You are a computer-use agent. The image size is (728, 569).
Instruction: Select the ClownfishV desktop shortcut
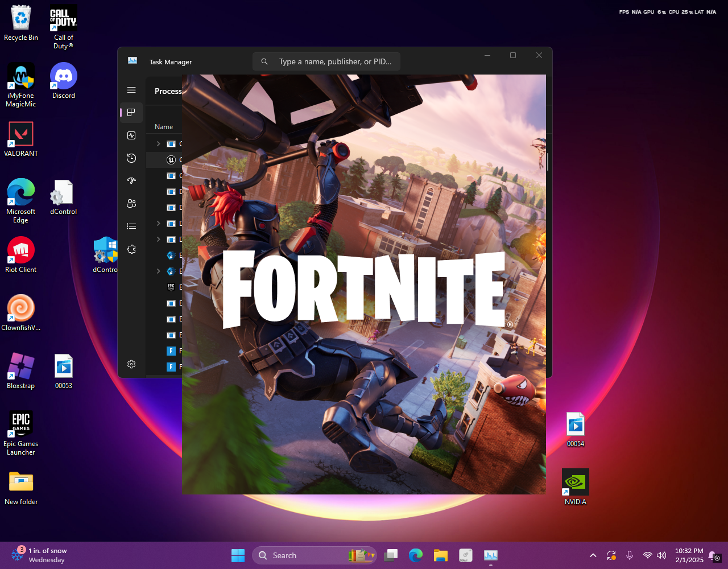[21, 313]
